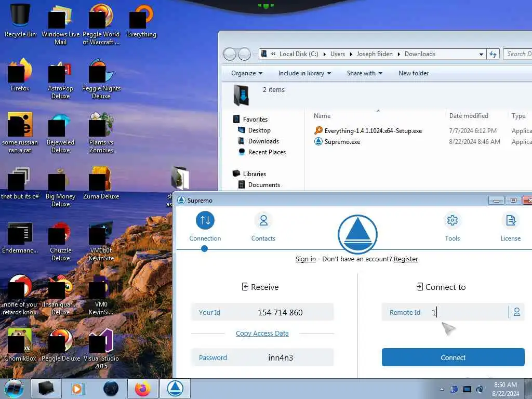This screenshot has width=532, height=399.
Task: Select ChomikBox desktop icon
Action: pos(20,345)
